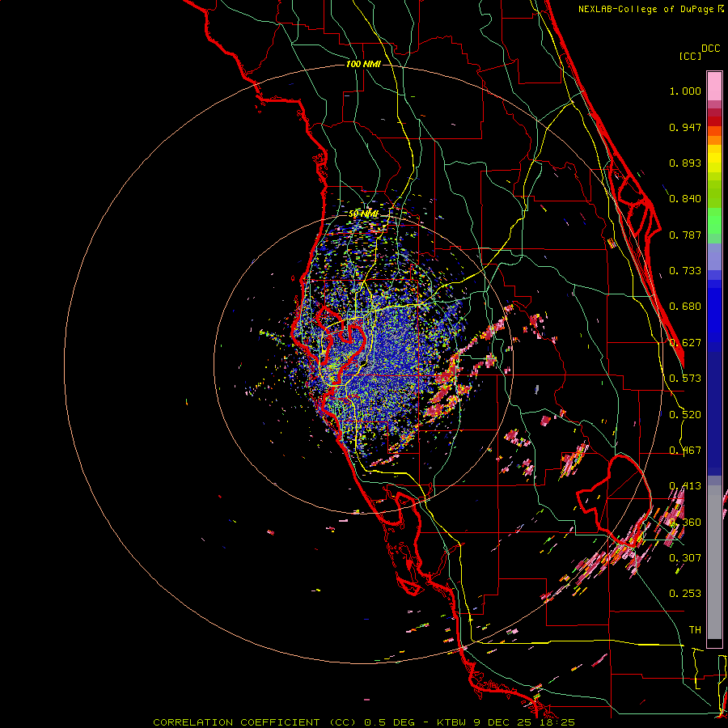Click the [CC] legend label
The width and height of the screenshot is (728, 728).
click(690, 56)
